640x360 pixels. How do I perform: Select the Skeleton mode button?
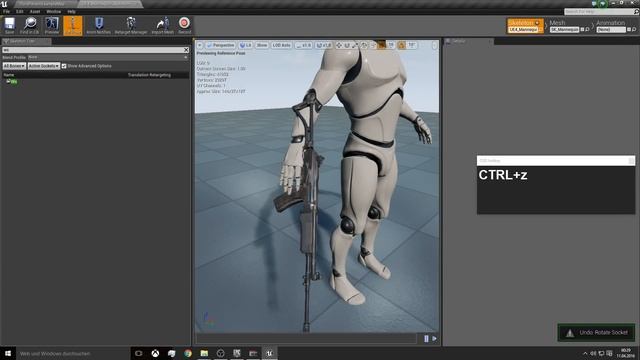(x=525, y=26)
